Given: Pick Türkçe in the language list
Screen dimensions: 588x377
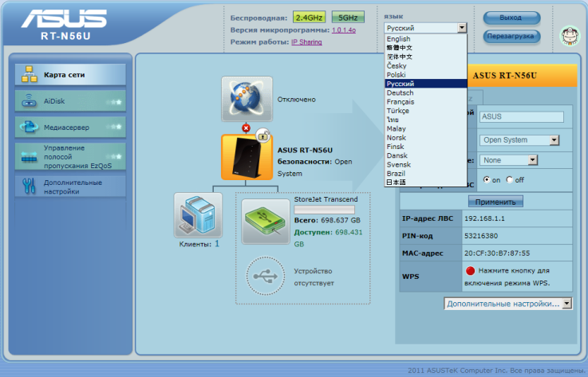Looking at the screenshot, I should point(425,111).
